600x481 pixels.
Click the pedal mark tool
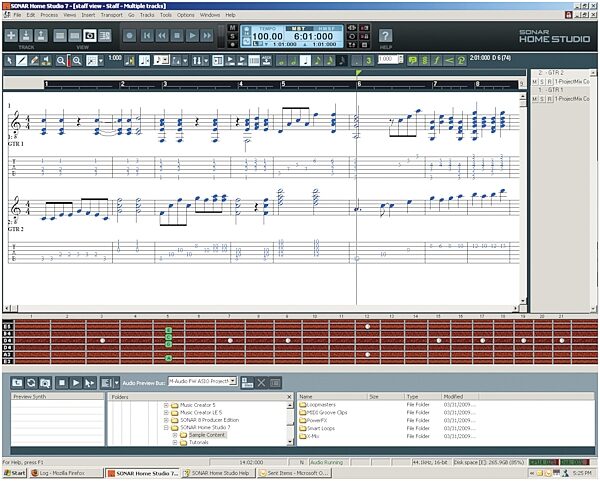click(461, 60)
